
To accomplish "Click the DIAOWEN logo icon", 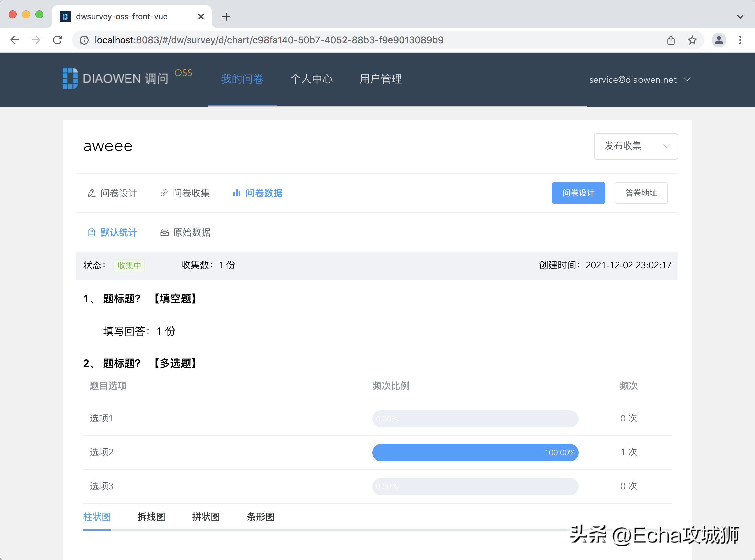I will pyautogui.click(x=70, y=78).
